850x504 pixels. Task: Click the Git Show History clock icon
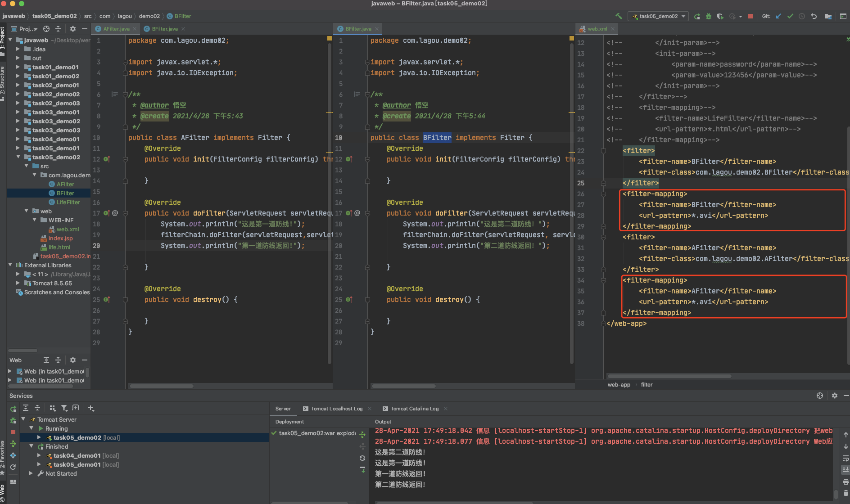click(x=802, y=16)
